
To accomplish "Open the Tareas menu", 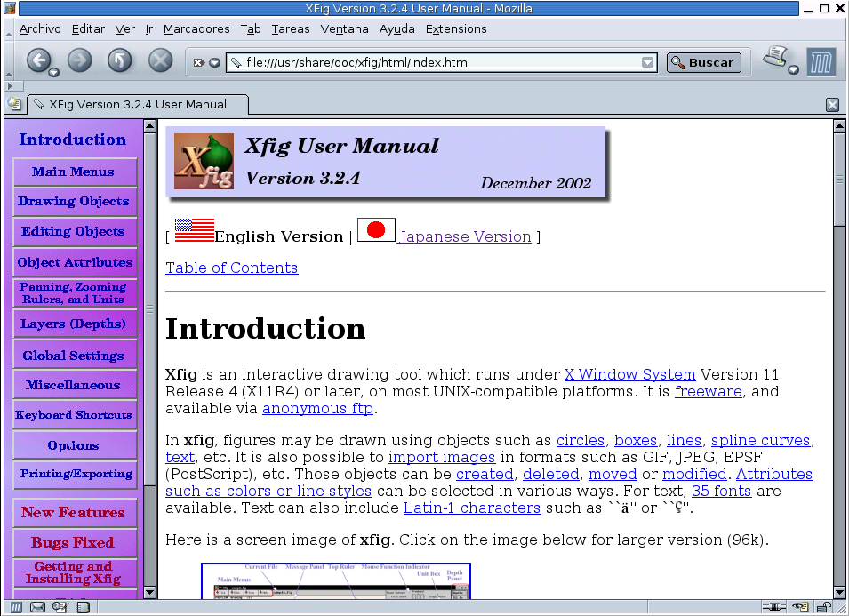I will pos(291,29).
